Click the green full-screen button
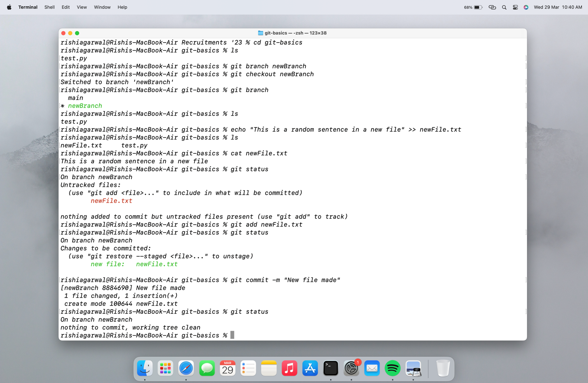This screenshot has height=383, width=588. pos(77,33)
